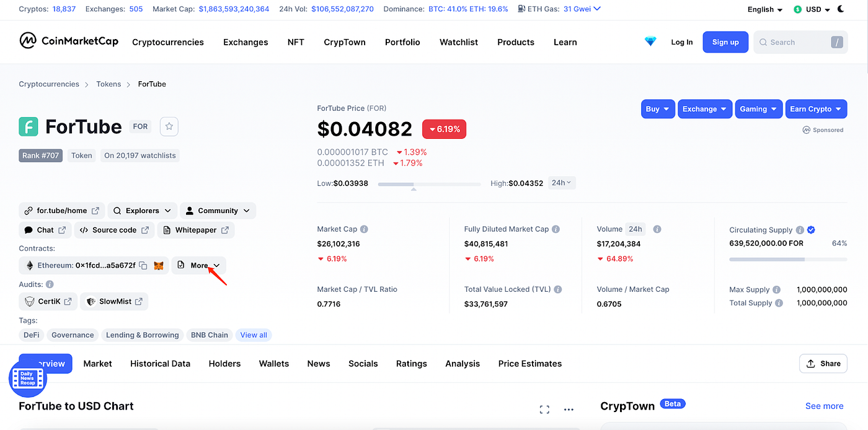Switch to the Holders tab
The image size is (868, 430).
click(x=224, y=364)
